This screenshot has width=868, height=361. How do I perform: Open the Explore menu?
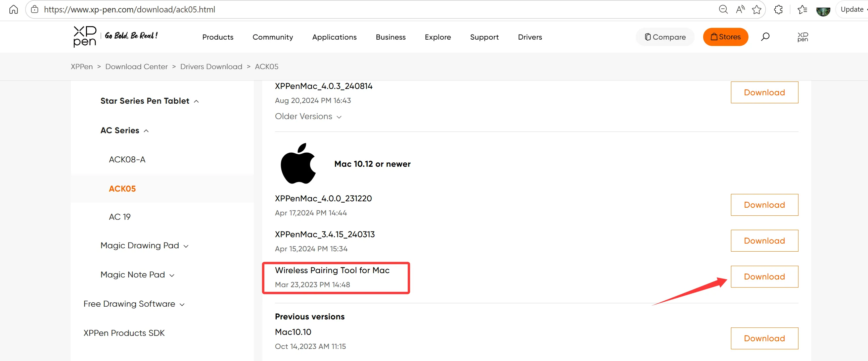coord(438,37)
